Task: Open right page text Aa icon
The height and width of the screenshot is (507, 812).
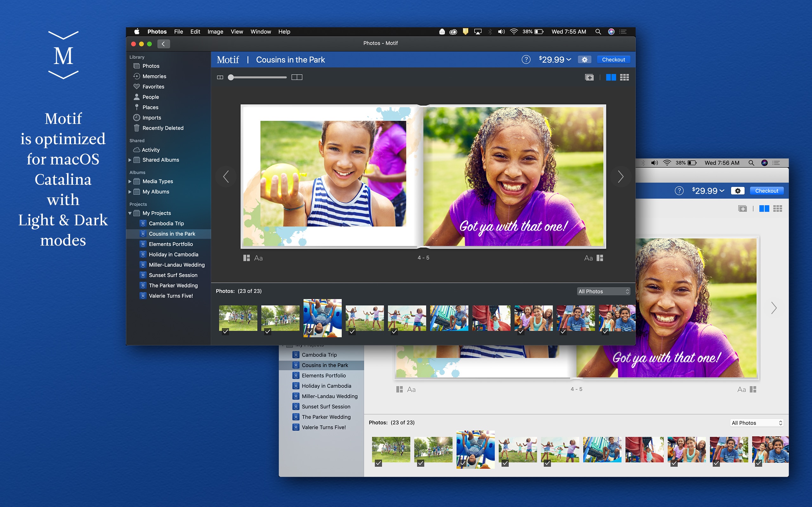Action: [x=588, y=258]
